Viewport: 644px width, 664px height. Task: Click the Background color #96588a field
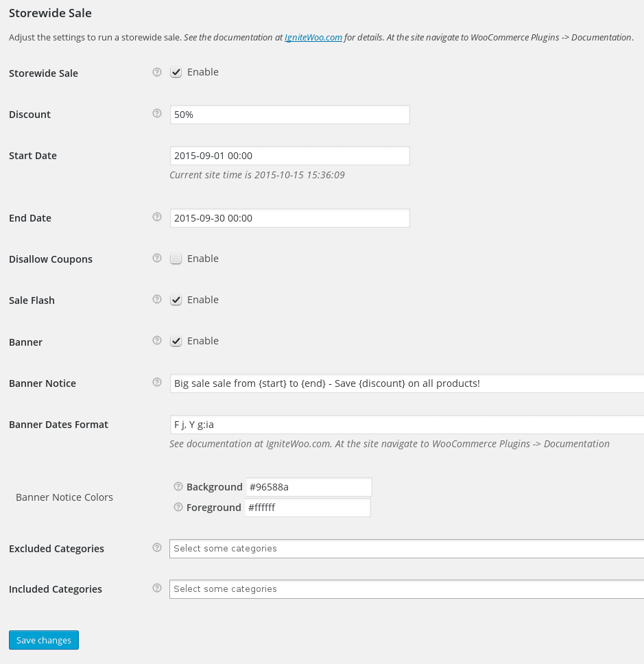pyautogui.click(x=309, y=487)
